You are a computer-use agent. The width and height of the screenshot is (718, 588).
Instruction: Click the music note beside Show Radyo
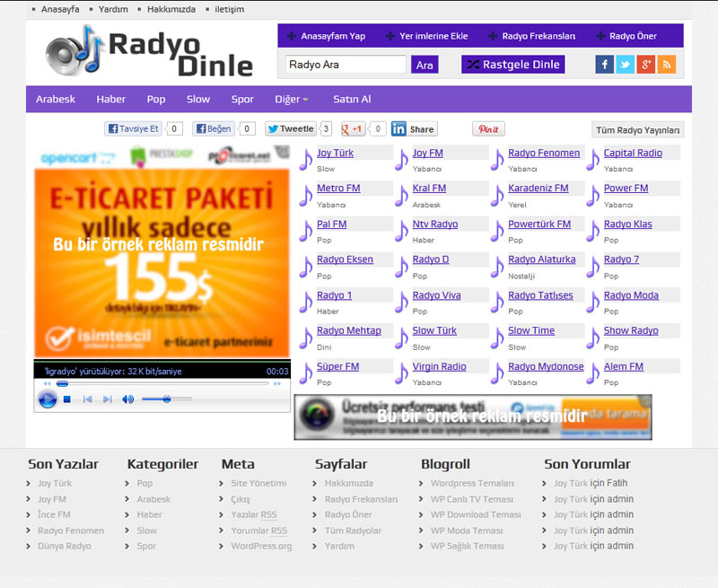[593, 338]
